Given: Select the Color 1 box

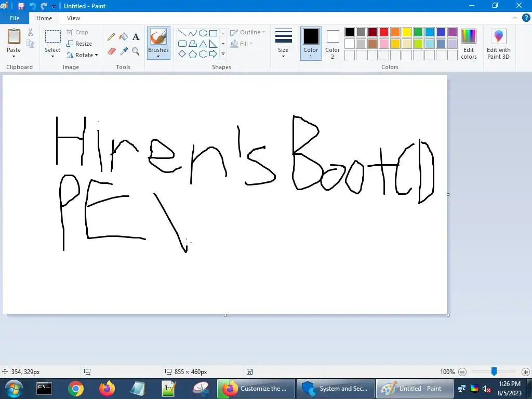Looking at the screenshot, I should pyautogui.click(x=311, y=44).
